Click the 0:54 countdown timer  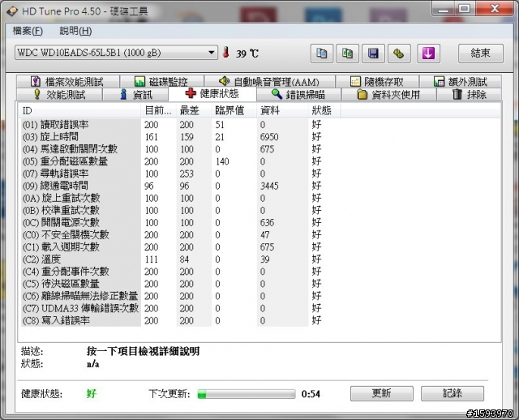tap(311, 394)
